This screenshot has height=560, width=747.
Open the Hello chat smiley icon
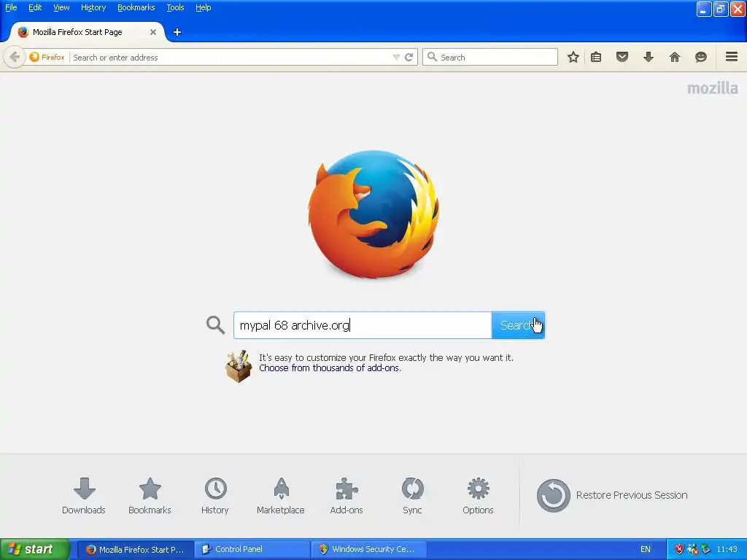tap(701, 57)
